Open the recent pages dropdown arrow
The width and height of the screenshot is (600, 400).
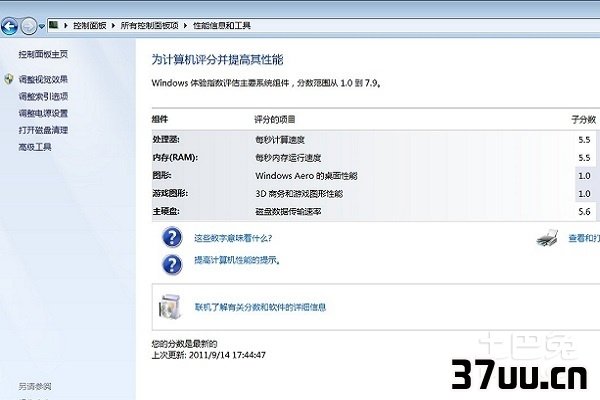pyautogui.click(x=41, y=27)
